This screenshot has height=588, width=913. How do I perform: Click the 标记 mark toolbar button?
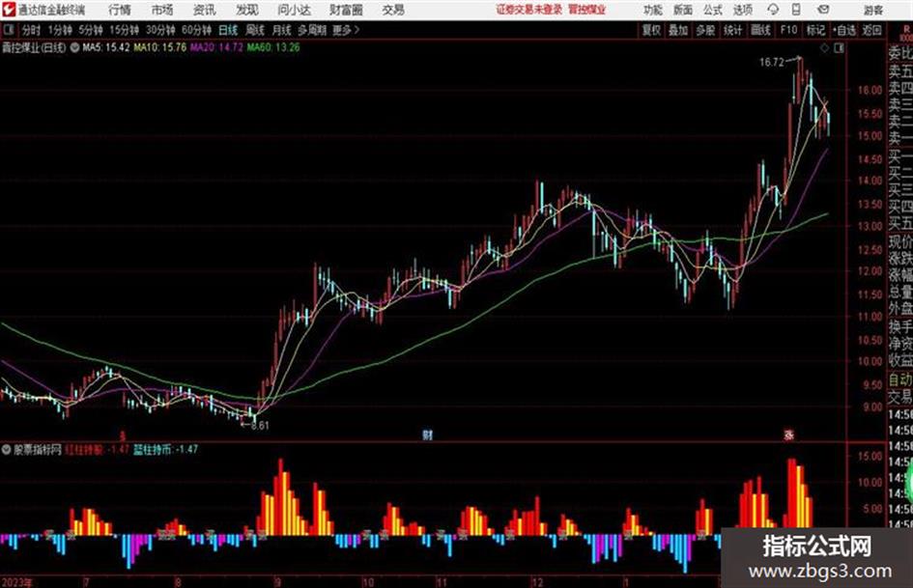click(x=815, y=30)
